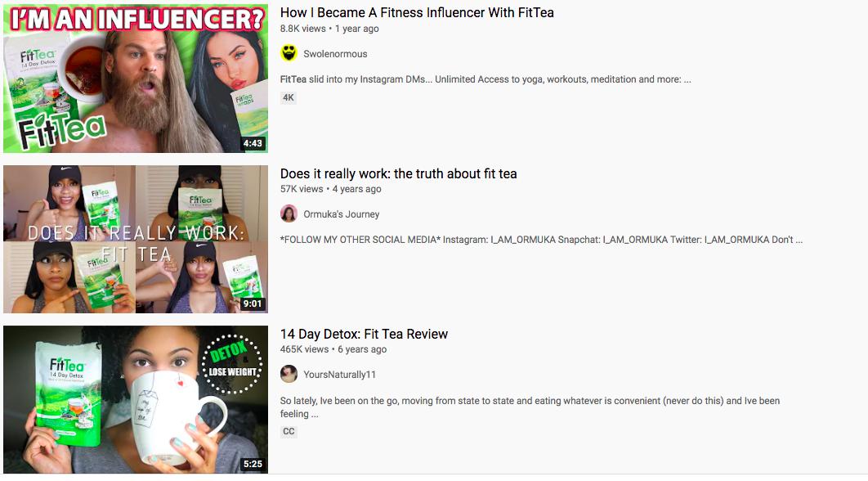
Task: Play the "Does it really work: Fit Tea" thumbnail
Action: [136, 239]
